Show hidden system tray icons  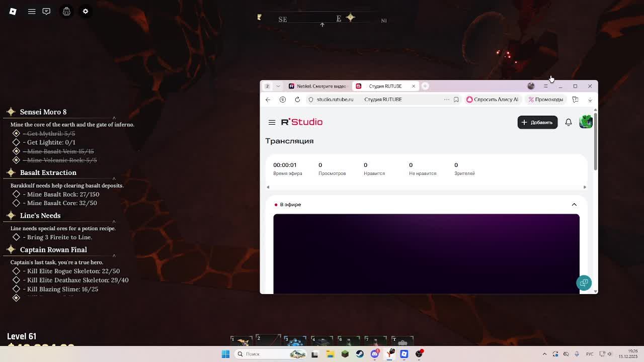[544, 354]
